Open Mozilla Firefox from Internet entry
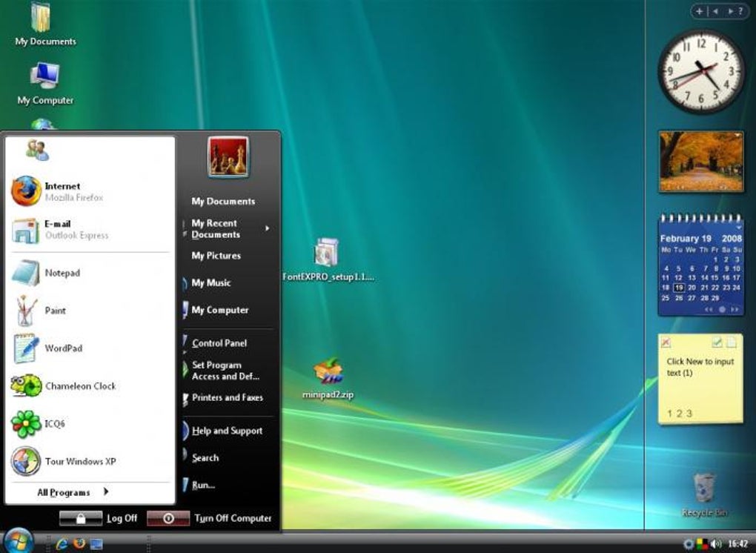Viewport: 756px width, 553px height. point(90,191)
